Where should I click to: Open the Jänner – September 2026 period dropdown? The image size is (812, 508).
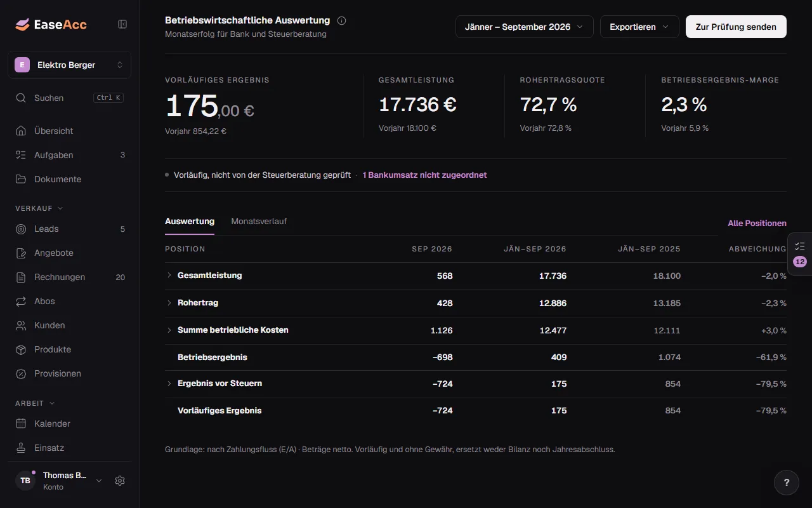(525, 27)
